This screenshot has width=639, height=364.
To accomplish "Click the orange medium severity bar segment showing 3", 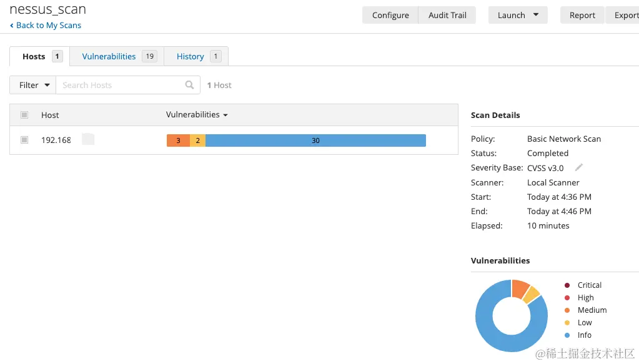I will [x=178, y=140].
